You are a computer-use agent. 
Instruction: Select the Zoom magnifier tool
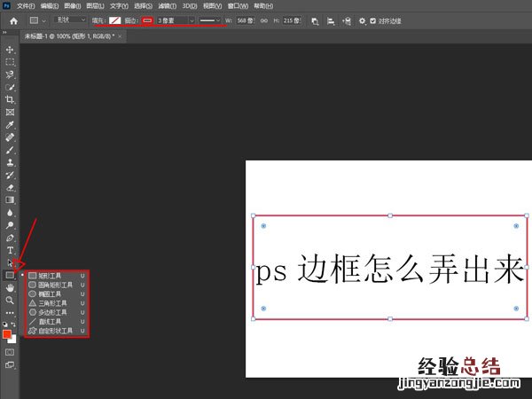point(11,301)
